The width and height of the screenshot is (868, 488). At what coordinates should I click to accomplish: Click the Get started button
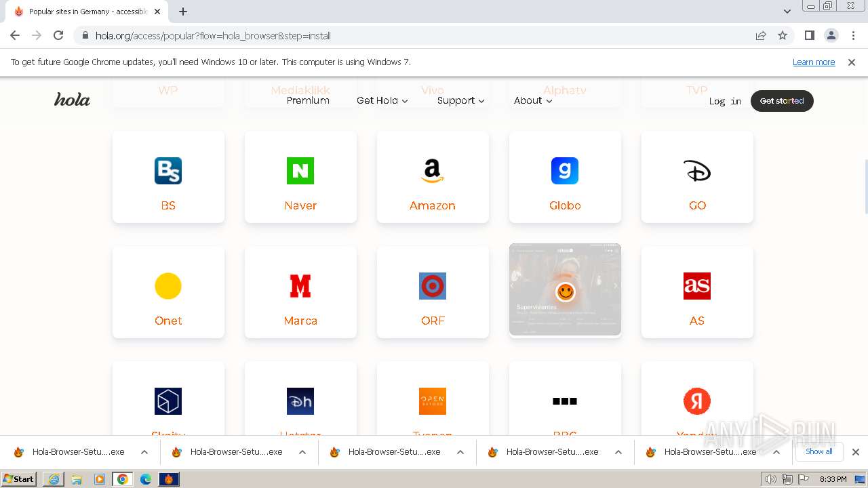point(782,100)
